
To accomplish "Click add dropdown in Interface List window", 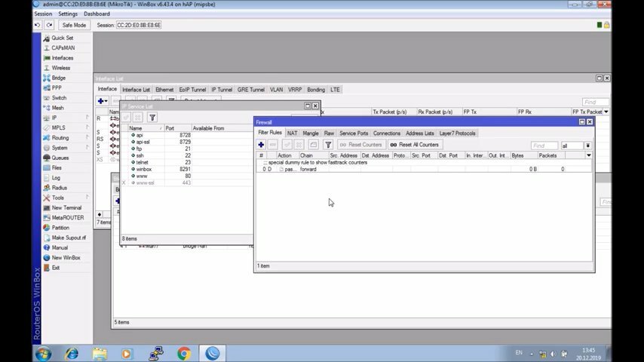I will pos(103,100).
